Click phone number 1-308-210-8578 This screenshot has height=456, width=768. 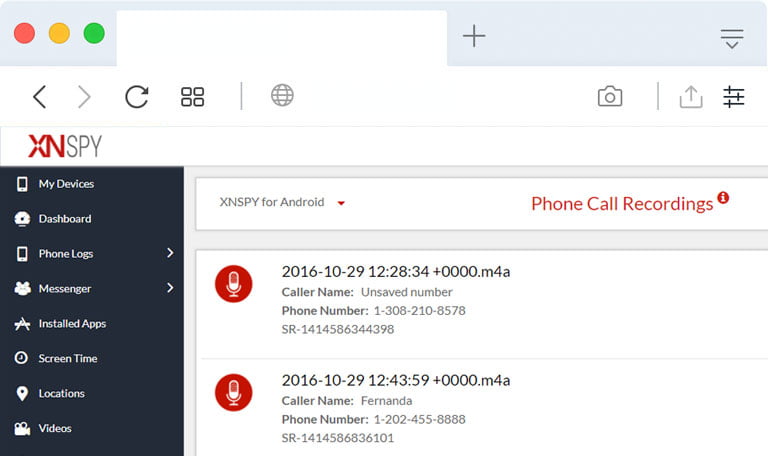pyautogui.click(x=419, y=311)
